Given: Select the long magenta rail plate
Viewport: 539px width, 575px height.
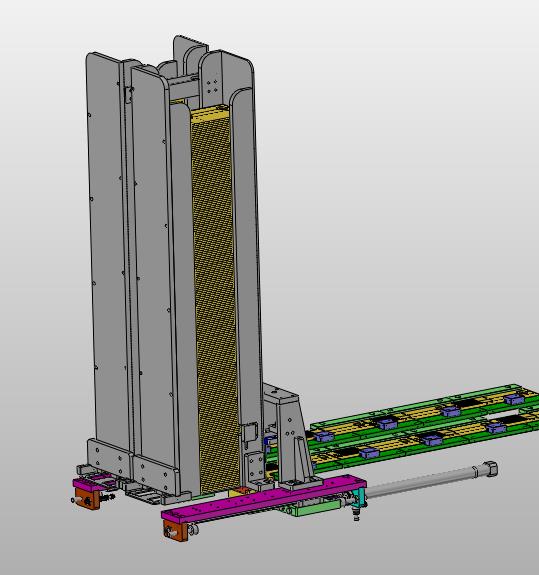Looking at the screenshot, I should click(264, 499).
